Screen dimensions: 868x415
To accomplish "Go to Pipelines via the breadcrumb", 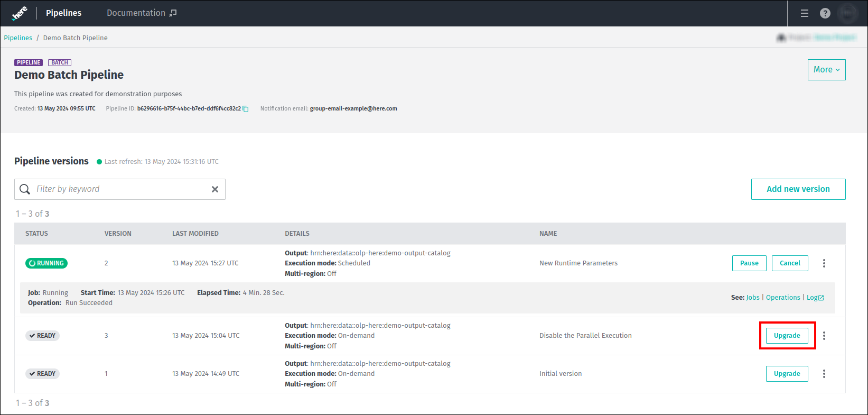I will pos(18,38).
